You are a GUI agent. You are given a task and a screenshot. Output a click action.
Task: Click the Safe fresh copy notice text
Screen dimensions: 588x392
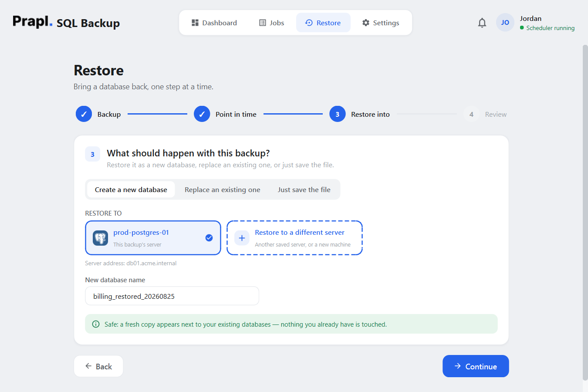pos(246,324)
